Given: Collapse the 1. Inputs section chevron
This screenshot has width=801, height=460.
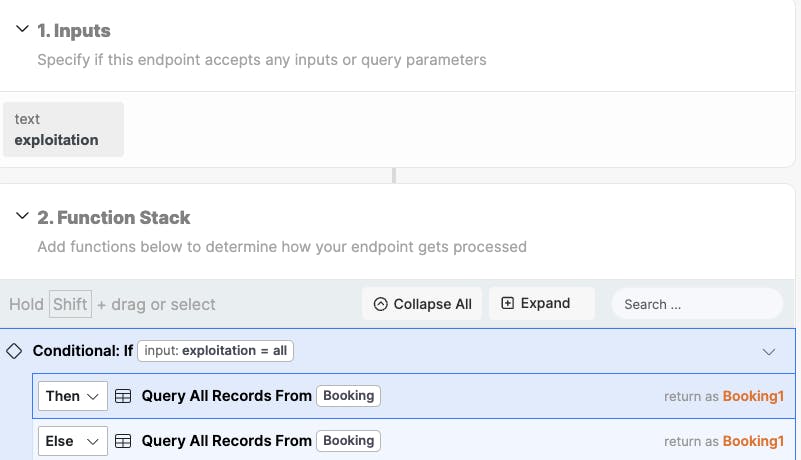Looking at the screenshot, I should [22, 29].
